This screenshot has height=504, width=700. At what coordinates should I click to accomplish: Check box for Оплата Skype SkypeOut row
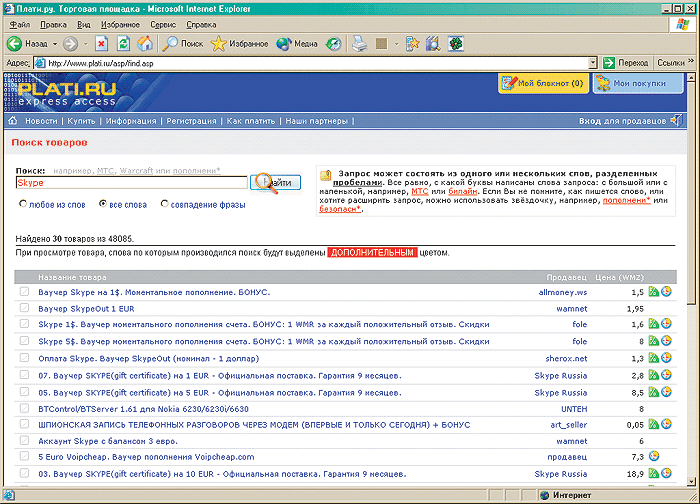coord(24,358)
